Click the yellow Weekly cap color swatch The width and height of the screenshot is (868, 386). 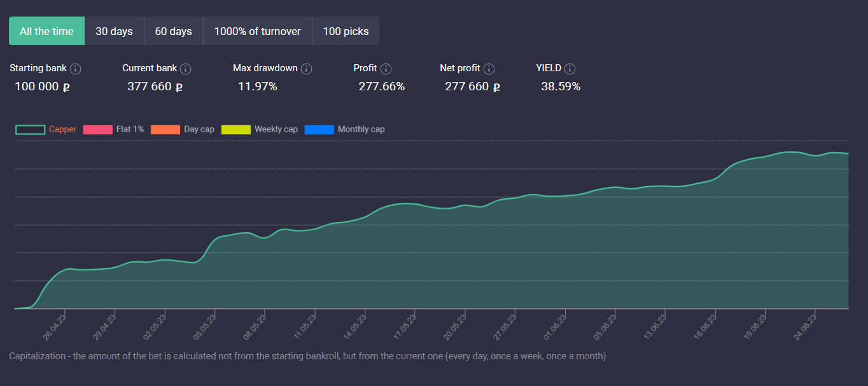coord(235,130)
